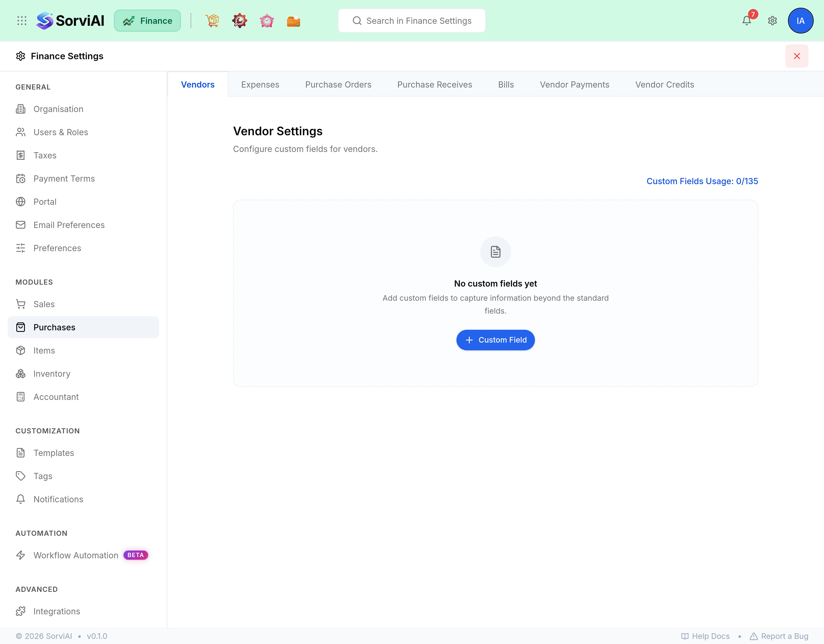Click the SorviAI logo
Image resolution: width=824 pixels, height=644 pixels.
click(70, 21)
